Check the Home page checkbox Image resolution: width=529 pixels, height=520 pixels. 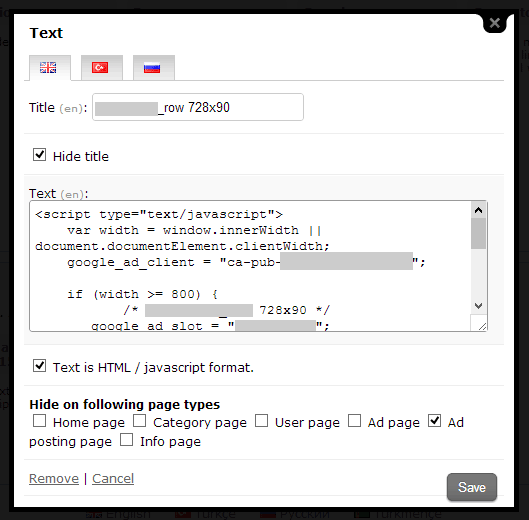(39, 421)
